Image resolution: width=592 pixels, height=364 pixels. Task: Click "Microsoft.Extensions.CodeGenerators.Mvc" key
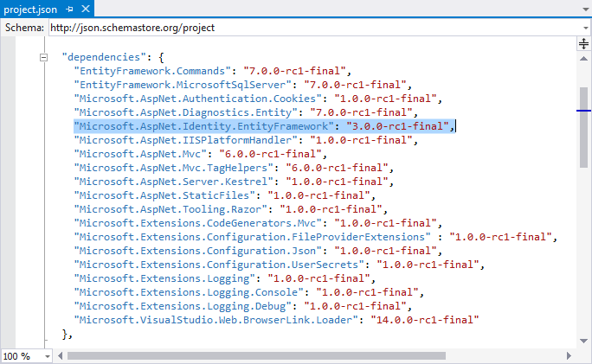pyautogui.click(x=198, y=223)
